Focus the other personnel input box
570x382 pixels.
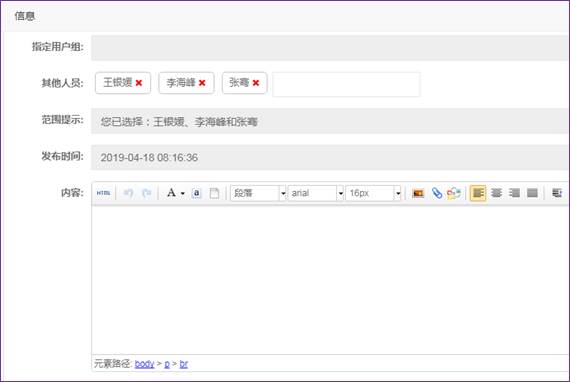346,84
